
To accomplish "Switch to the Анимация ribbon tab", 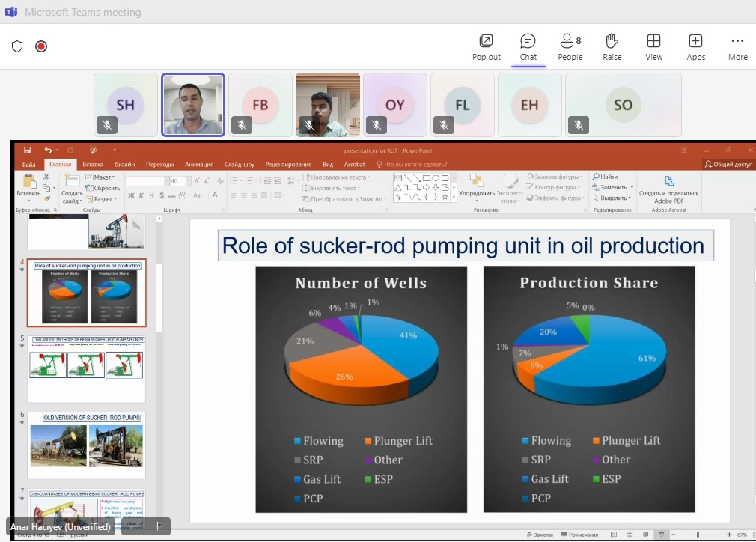I will 198,165.
